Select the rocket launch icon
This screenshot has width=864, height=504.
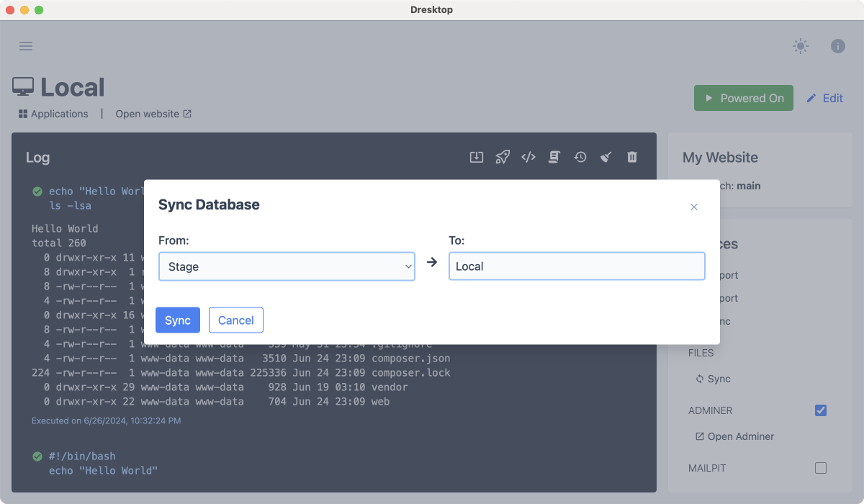(x=502, y=156)
